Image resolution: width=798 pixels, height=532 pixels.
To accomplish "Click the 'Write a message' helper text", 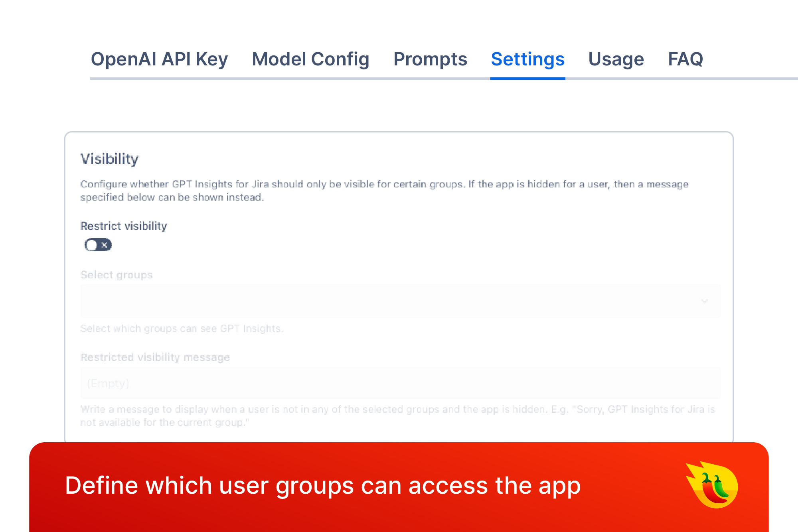I will click(x=397, y=416).
